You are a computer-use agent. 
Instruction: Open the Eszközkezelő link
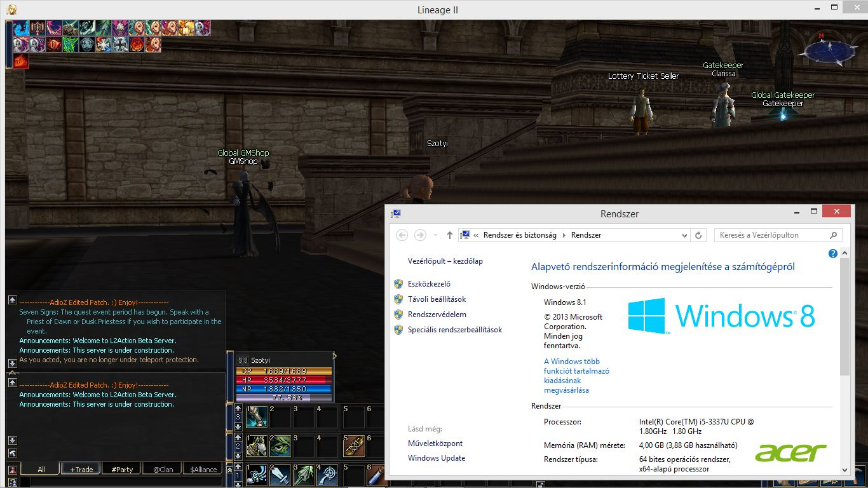(x=429, y=284)
